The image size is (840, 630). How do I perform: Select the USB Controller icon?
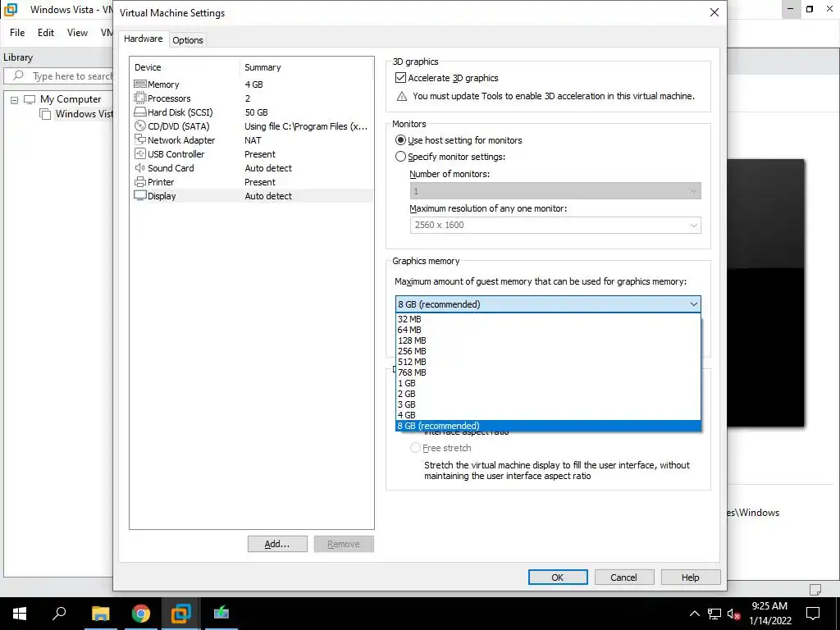[x=139, y=153]
